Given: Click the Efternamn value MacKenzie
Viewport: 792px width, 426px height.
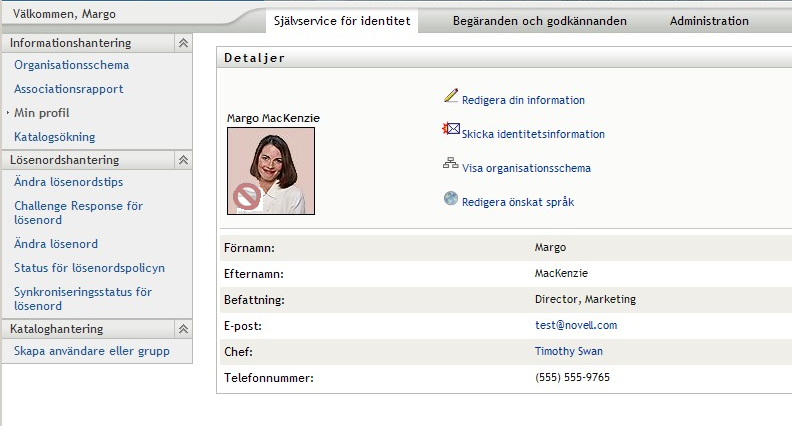Looking at the screenshot, I should pyautogui.click(x=561, y=273).
